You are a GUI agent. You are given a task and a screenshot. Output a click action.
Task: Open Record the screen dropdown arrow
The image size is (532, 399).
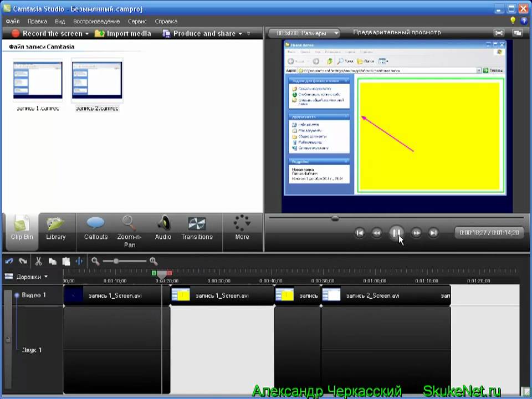[x=87, y=34]
